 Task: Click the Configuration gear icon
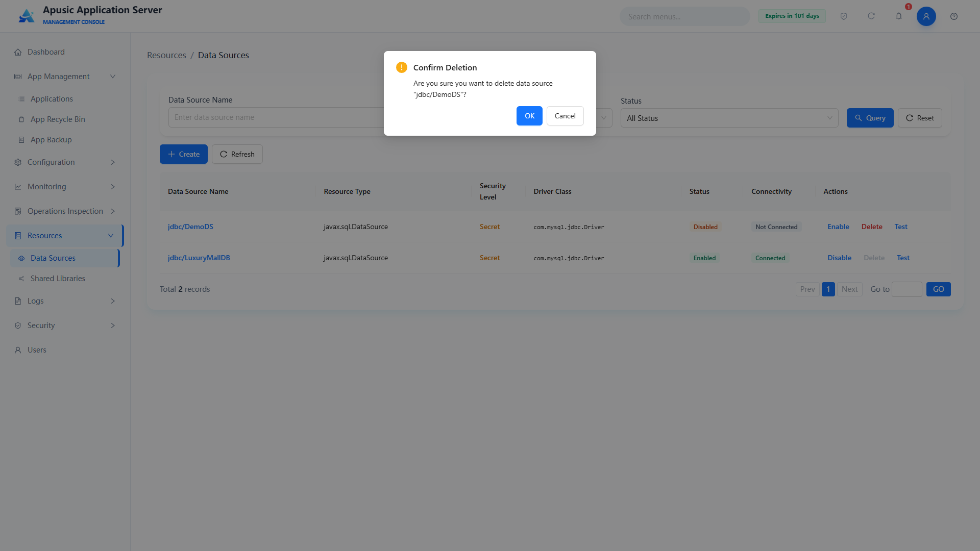pos(18,162)
